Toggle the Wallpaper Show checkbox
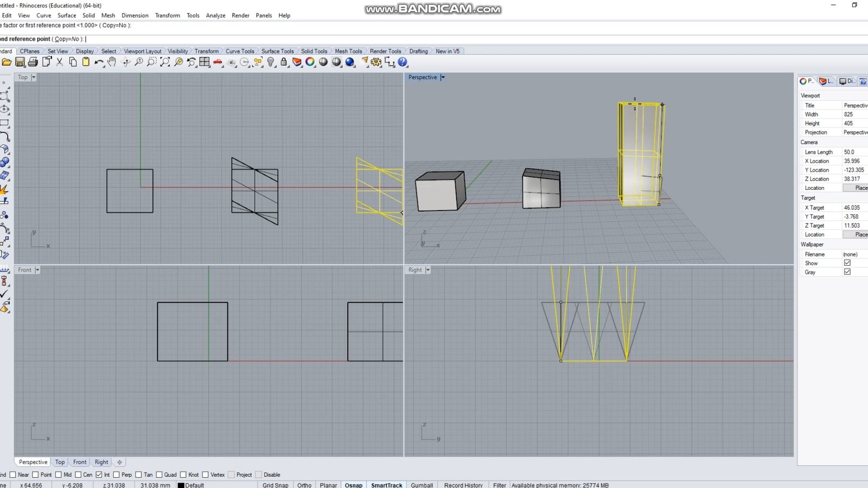868x488 pixels. point(847,263)
